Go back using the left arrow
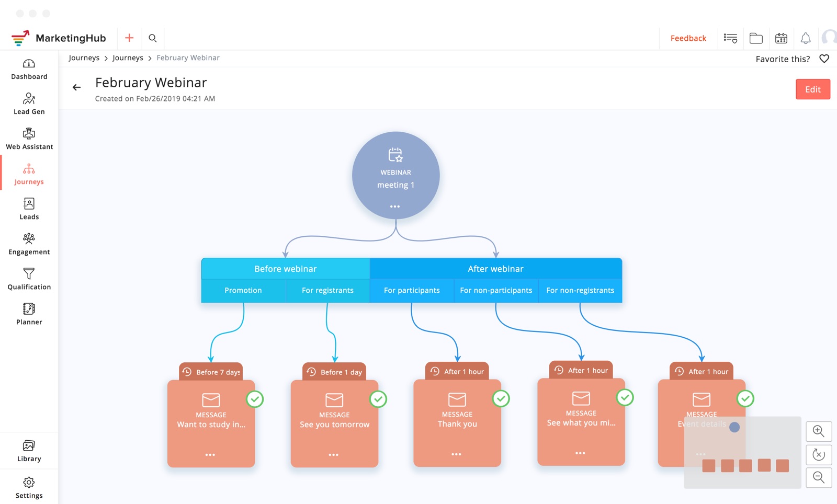The image size is (837, 504). pyautogui.click(x=76, y=87)
